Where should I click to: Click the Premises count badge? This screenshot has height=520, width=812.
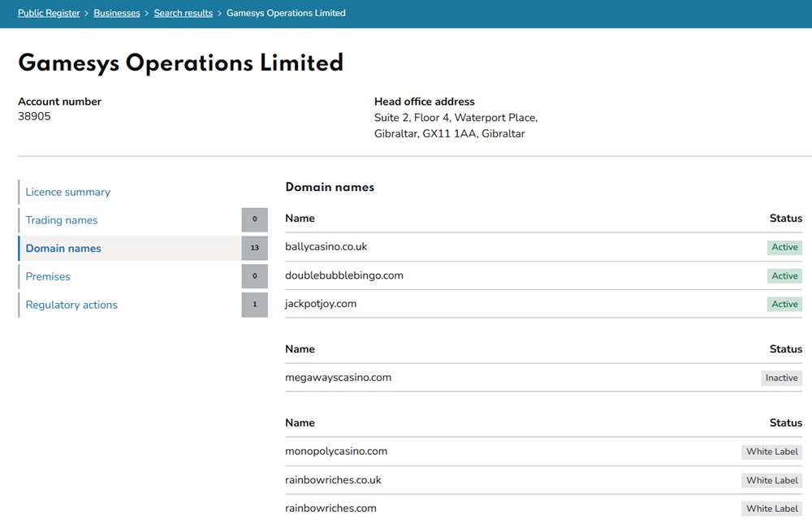pyautogui.click(x=254, y=276)
